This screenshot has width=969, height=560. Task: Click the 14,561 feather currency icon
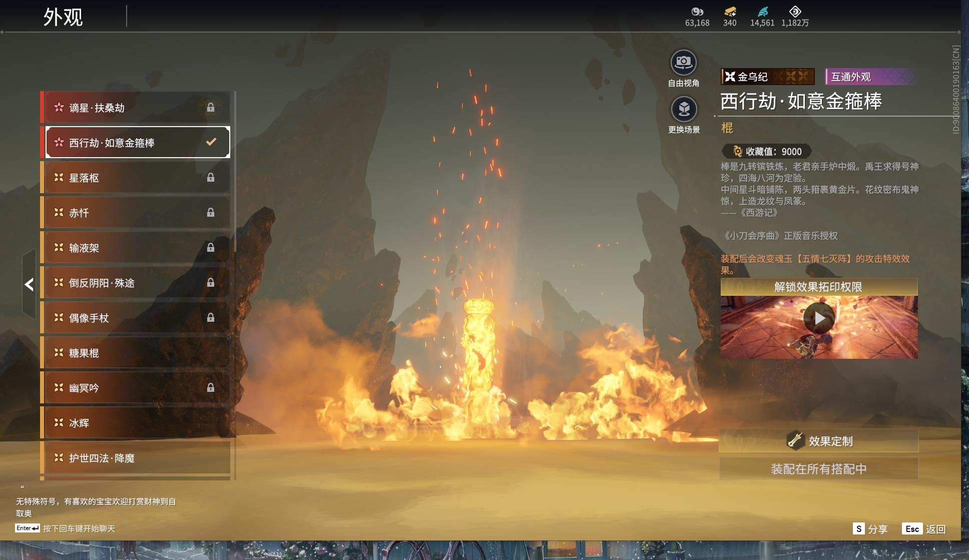[762, 12]
